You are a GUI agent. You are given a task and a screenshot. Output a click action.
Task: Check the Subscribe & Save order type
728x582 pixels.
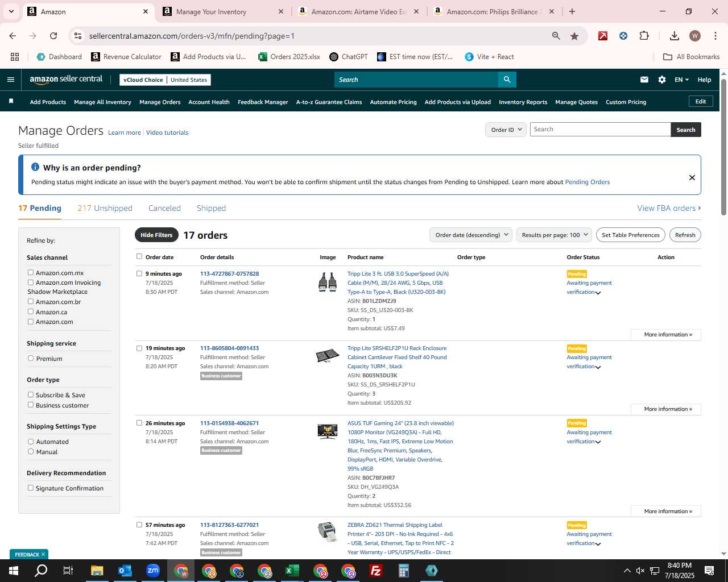click(31, 394)
